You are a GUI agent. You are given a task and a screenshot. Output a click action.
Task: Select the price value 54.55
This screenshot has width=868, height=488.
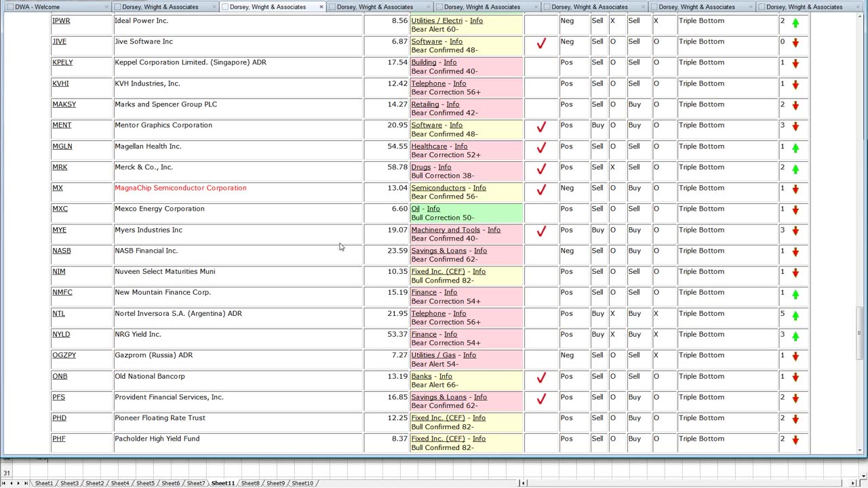coord(397,146)
